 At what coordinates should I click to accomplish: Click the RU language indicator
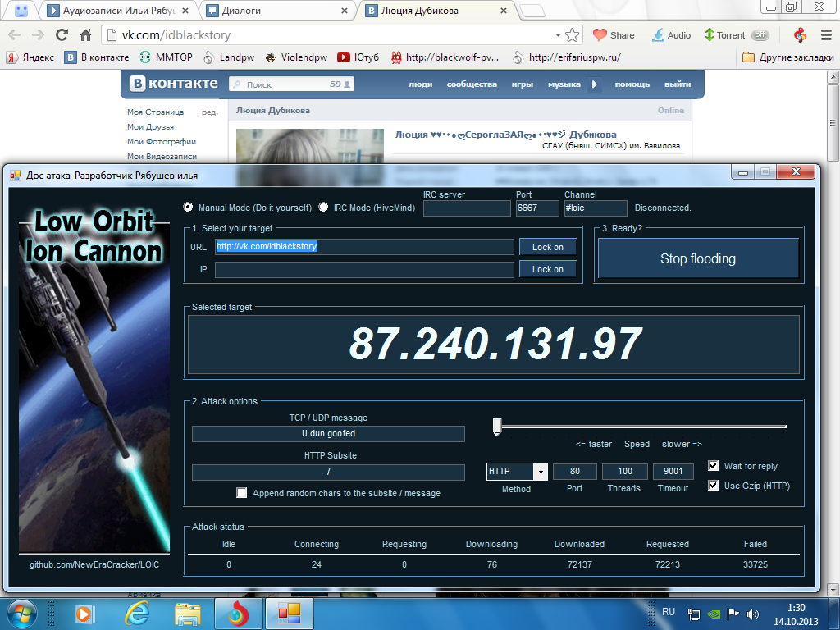pos(669,612)
